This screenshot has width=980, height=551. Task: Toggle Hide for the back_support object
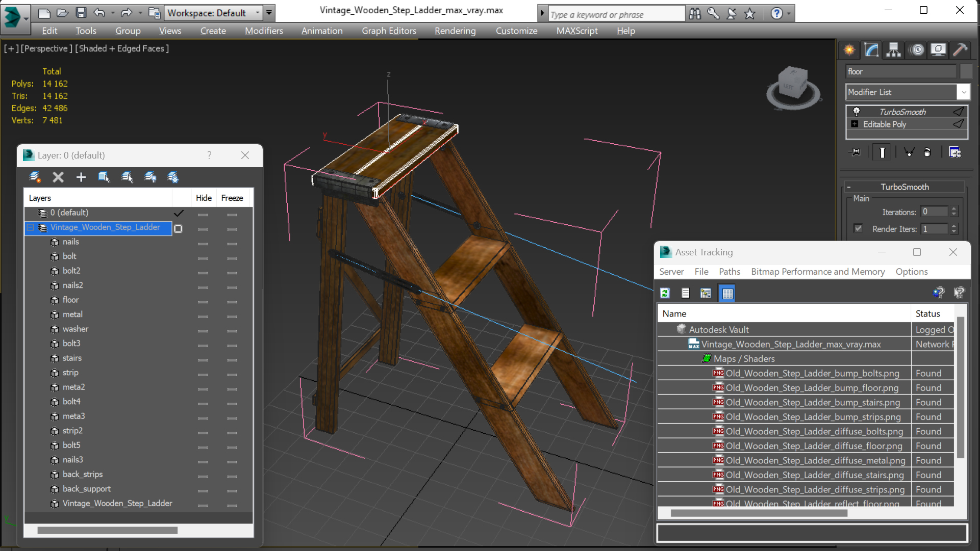(x=203, y=490)
